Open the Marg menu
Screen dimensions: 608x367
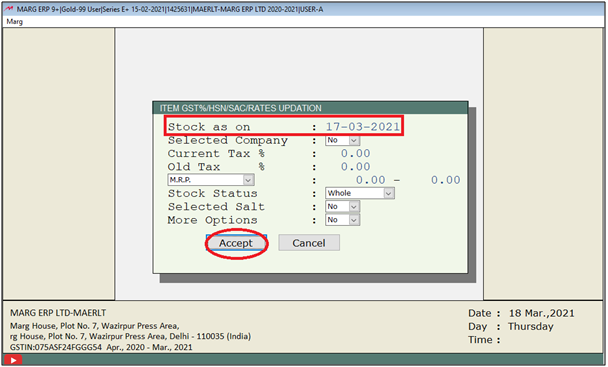15,22
